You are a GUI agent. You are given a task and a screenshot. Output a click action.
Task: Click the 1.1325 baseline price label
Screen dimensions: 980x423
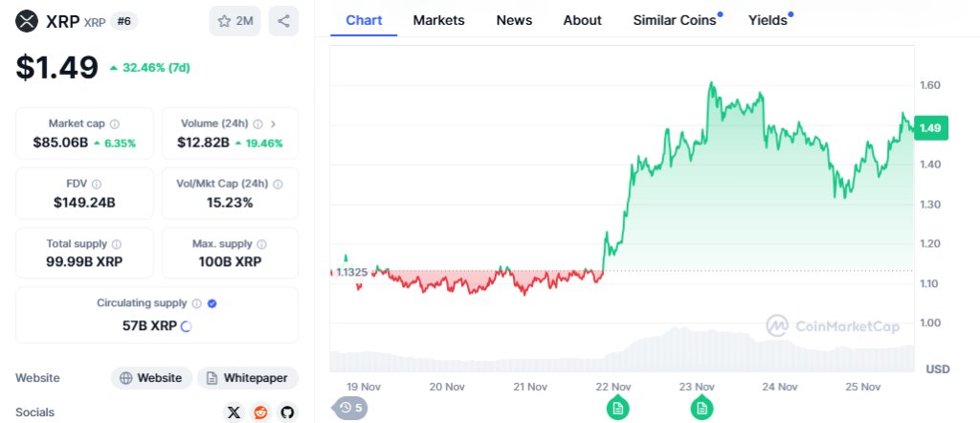[351, 273]
